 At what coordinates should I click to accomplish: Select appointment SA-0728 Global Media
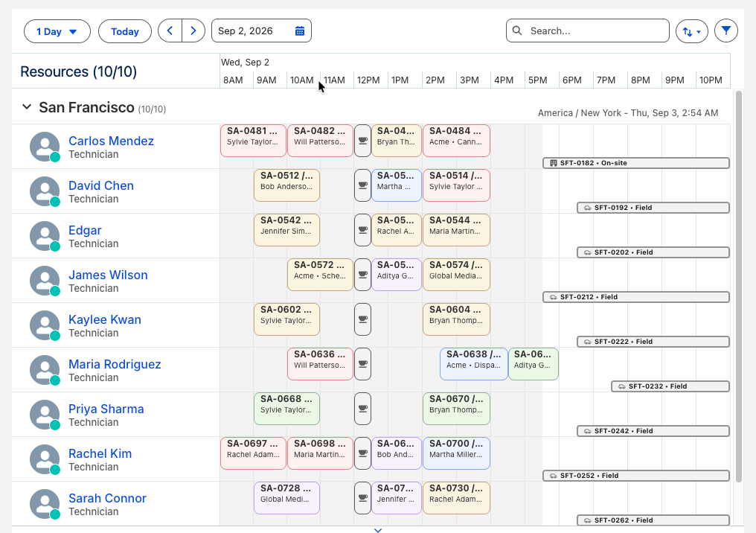(x=287, y=498)
